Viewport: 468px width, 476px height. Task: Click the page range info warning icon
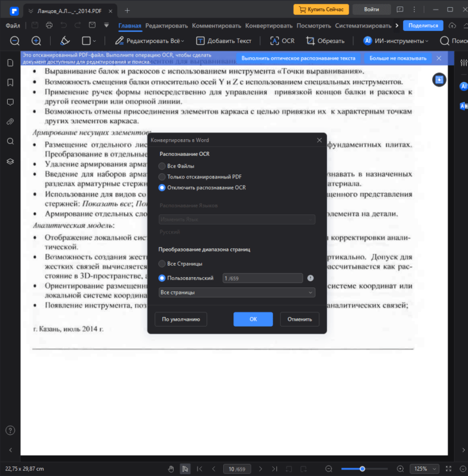(310, 278)
